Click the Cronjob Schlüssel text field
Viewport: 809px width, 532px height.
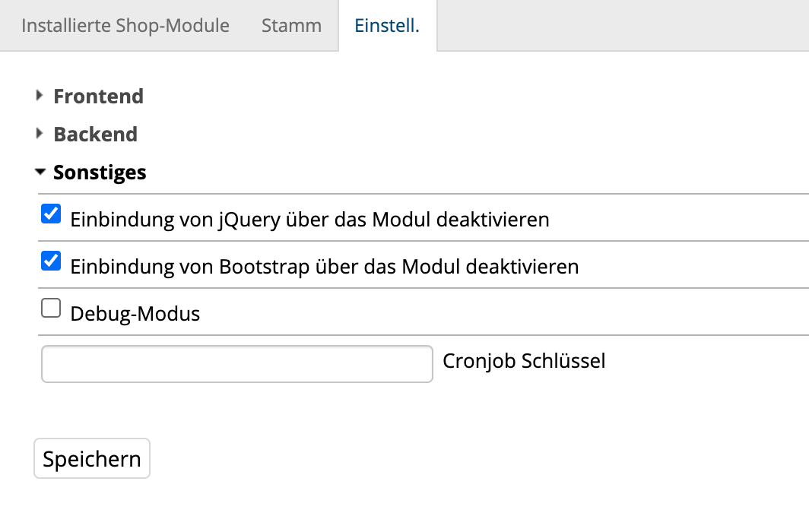coord(236,364)
